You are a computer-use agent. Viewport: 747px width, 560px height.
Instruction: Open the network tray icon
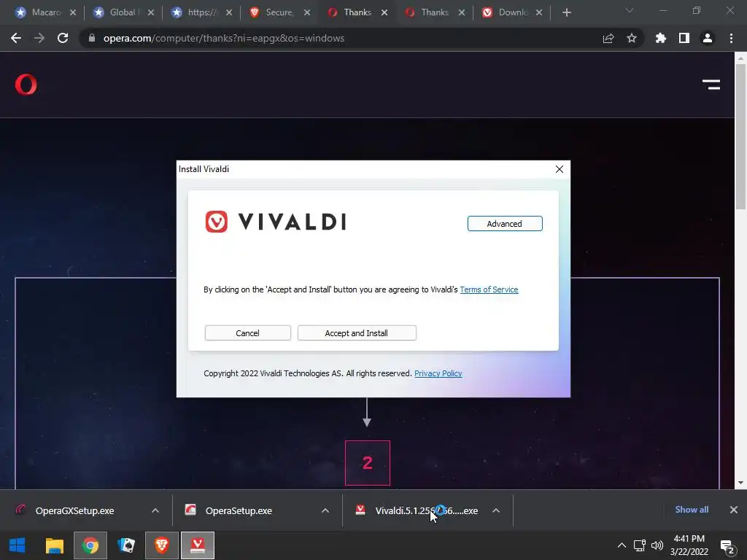tap(639, 545)
